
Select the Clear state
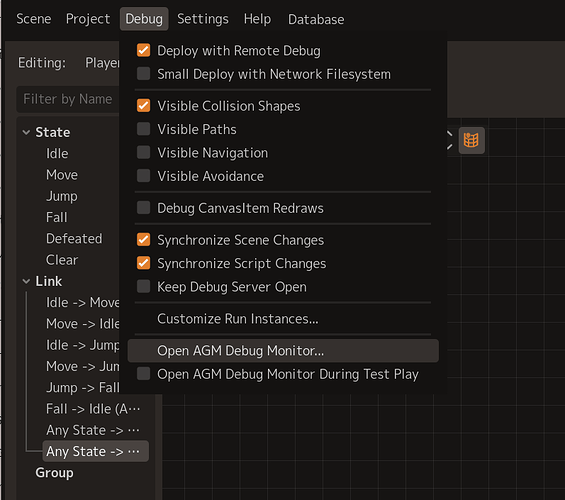(62, 260)
